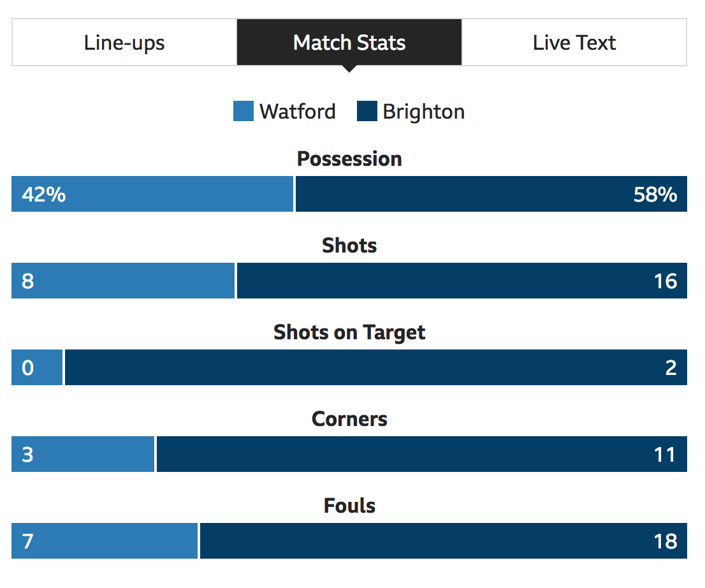Select the Watford corners bar showing 3
Viewport: 705px width, 588px height.
(83, 454)
